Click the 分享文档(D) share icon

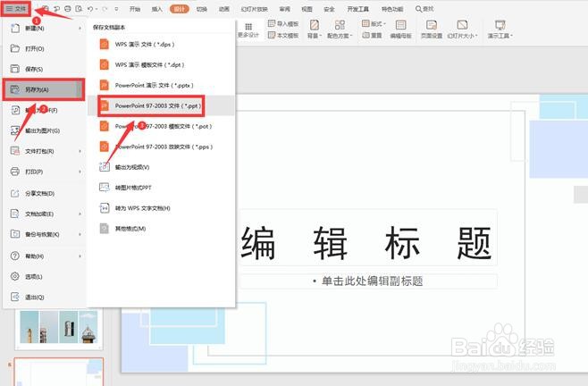pyautogui.click(x=15, y=193)
